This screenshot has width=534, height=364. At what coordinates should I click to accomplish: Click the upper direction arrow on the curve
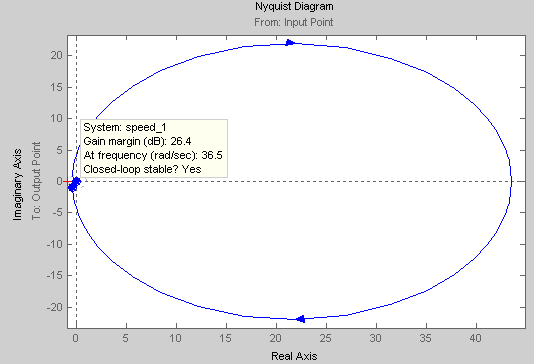289,43
